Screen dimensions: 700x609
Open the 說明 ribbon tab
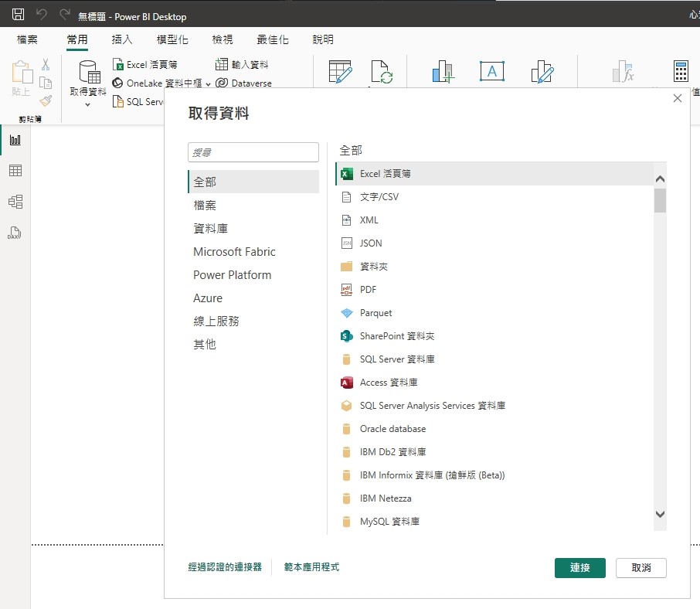[323, 39]
